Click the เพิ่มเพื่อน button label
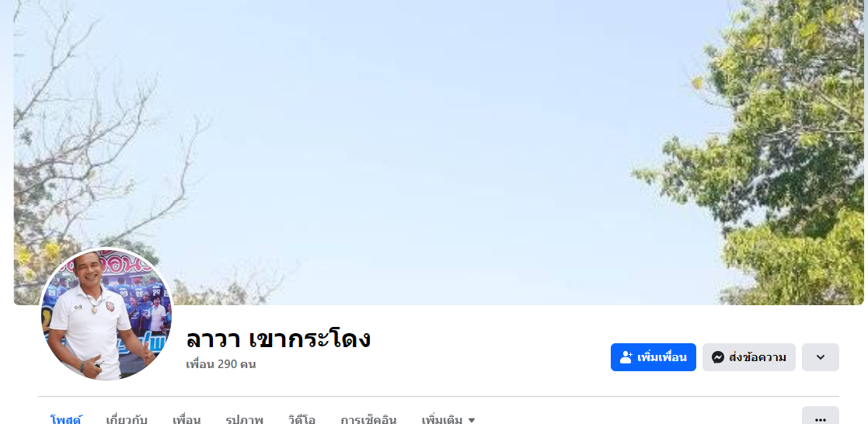The width and height of the screenshot is (868, 424). [x=662, y=357]
